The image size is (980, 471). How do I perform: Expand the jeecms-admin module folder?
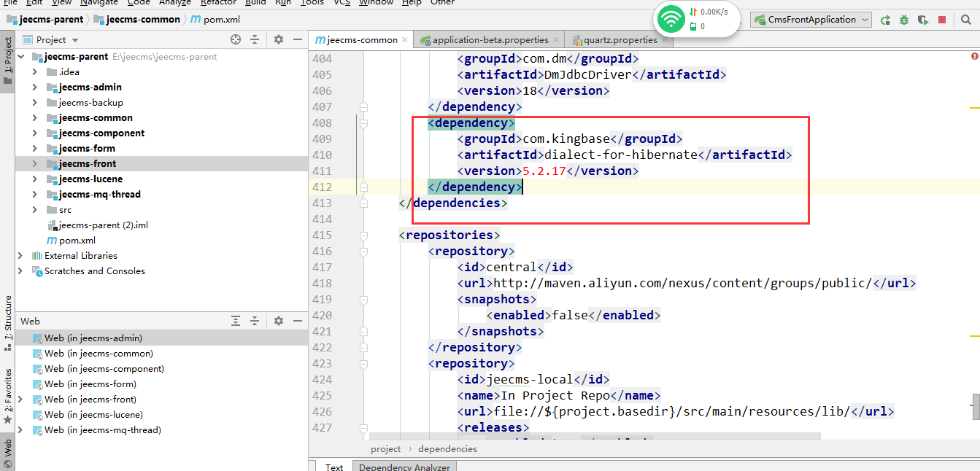(x=34, y=87)
